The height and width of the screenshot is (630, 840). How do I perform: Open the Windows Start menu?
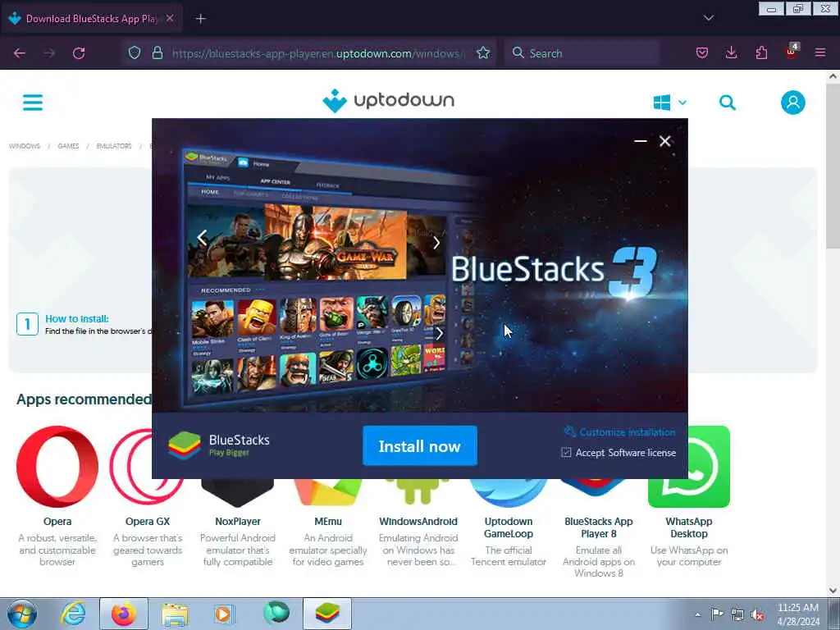22,614
